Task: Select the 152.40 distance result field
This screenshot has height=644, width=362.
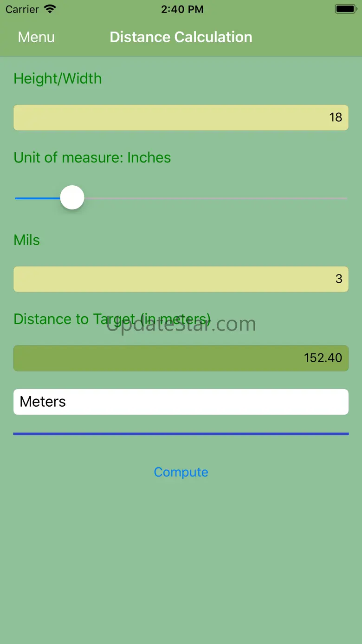Action: [181, 358]
